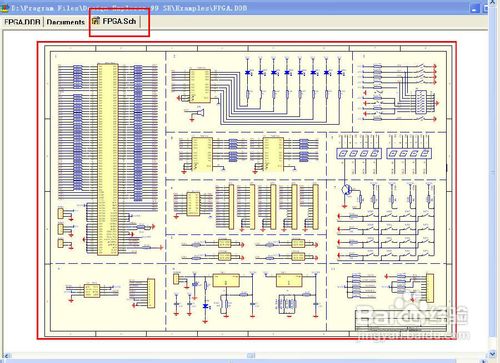Select the FPGA.Sch schematic tab
500x363 pixels.
click(x=115, y=21)
